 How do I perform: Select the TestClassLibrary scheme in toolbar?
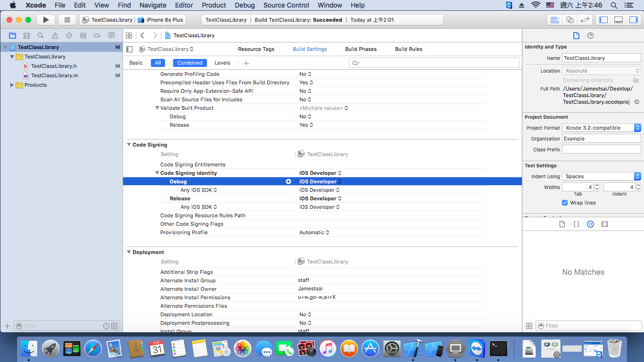[107, 20]
